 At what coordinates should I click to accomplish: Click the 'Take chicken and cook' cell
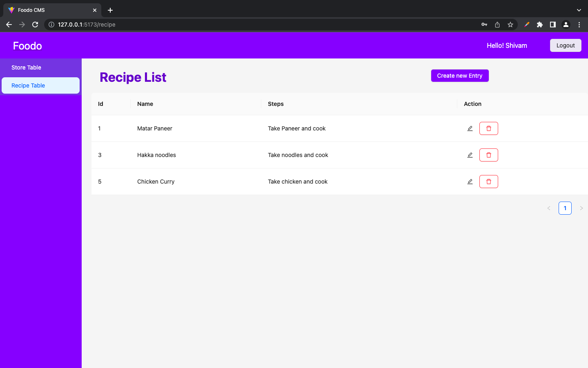tap(359, 182)
